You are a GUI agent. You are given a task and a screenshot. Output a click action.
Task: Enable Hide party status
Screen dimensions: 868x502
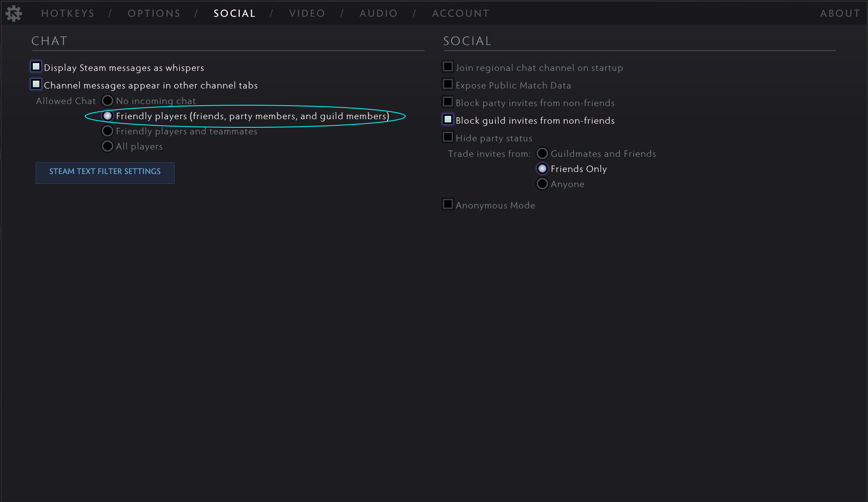pos(448,137)
